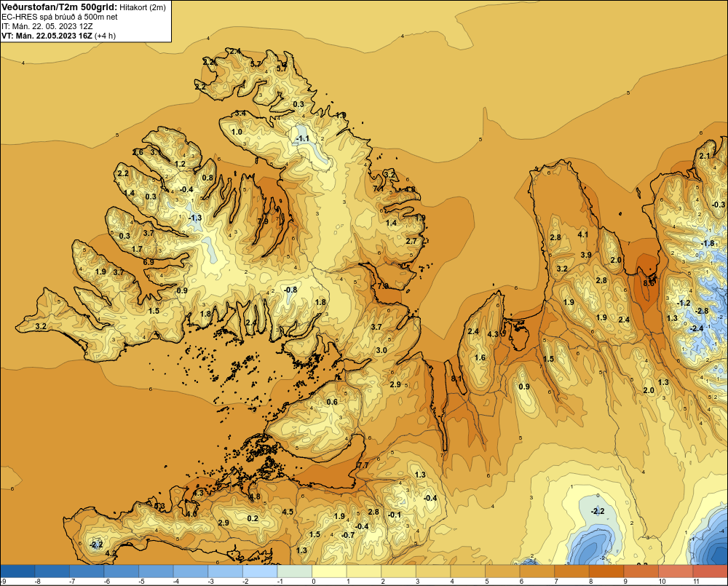The height and width of the screenshot is (586, 728).
Task: Click the legend tick label '0'
Action: pos(313,582)
